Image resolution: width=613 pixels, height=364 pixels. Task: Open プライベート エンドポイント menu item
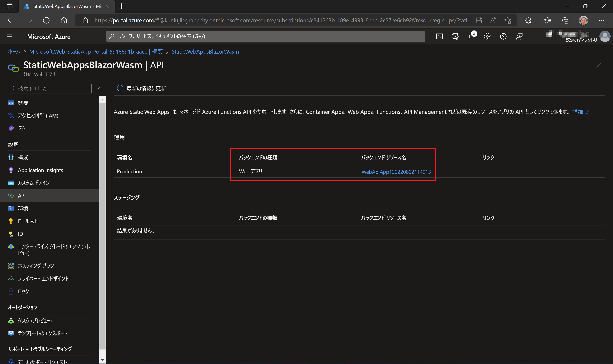point(43,278)
